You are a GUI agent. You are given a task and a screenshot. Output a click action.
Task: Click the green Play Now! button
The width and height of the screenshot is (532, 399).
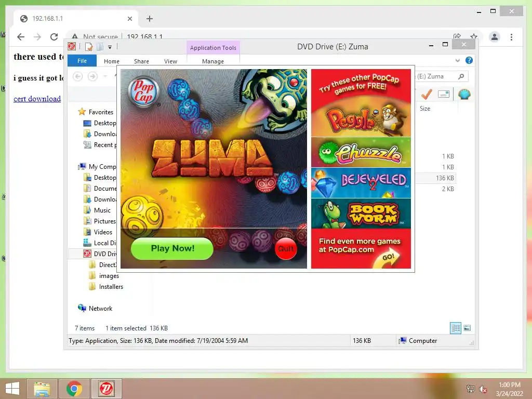172,248
